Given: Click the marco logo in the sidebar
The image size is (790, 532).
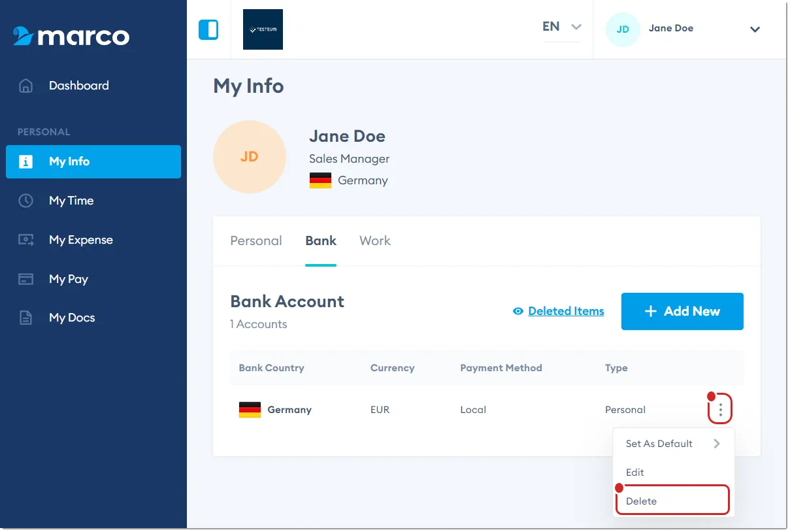Looking at the screenshot, I should [x=71, y=36].
